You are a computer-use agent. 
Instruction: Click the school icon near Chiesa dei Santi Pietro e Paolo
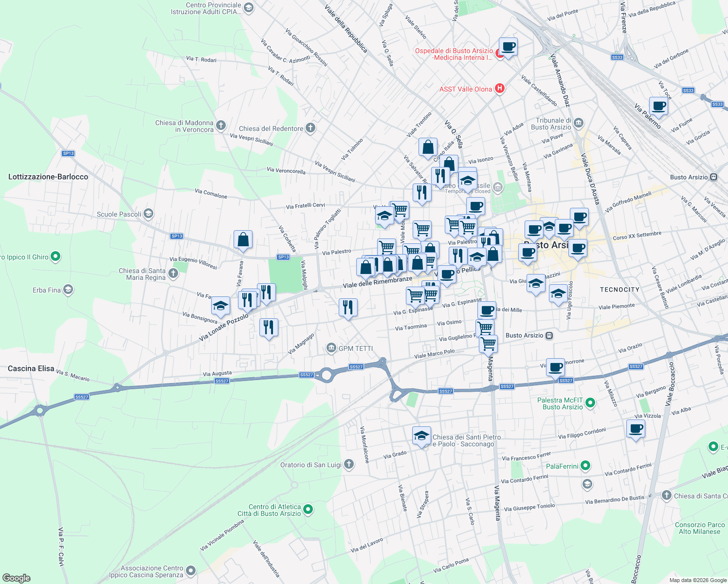point(421,435)
